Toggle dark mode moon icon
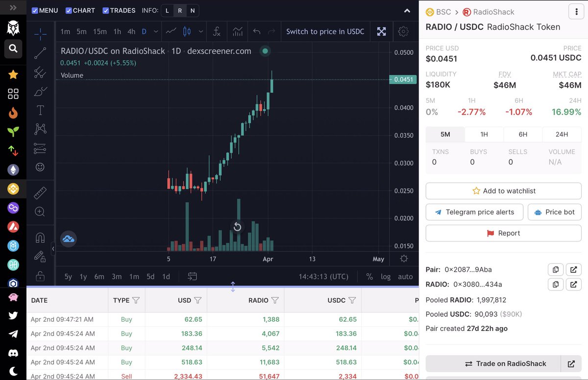 pos(13,371)
